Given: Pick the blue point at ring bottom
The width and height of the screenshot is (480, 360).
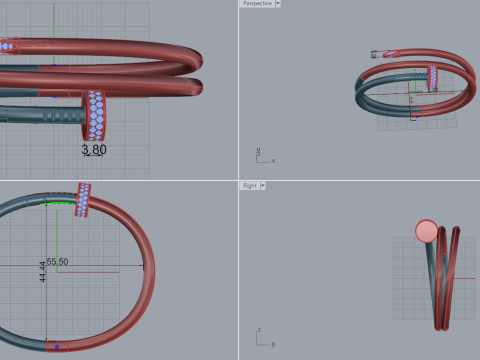Looking at the screenshot, I should [x=57, y=347].
